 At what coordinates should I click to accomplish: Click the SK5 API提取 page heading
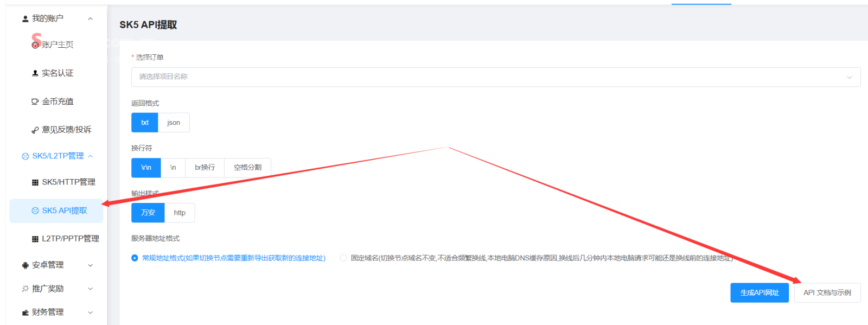148,25
